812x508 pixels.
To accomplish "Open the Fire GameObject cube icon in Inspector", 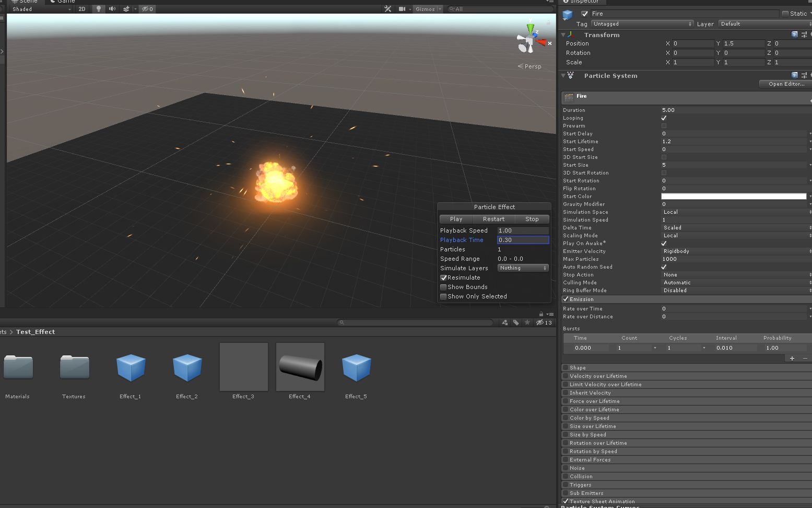I will pyautogui.click(x=568, y=15).
